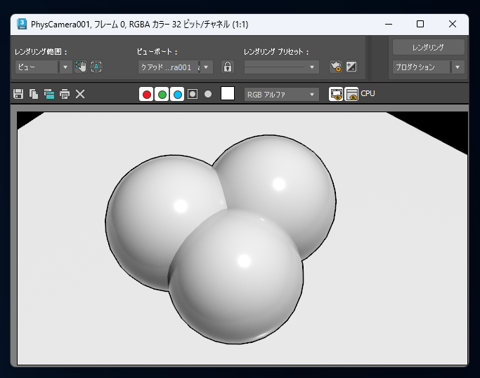Viewport: 480px width, 378px height.
Task: Print the rendered image
Action: (65, 94)
